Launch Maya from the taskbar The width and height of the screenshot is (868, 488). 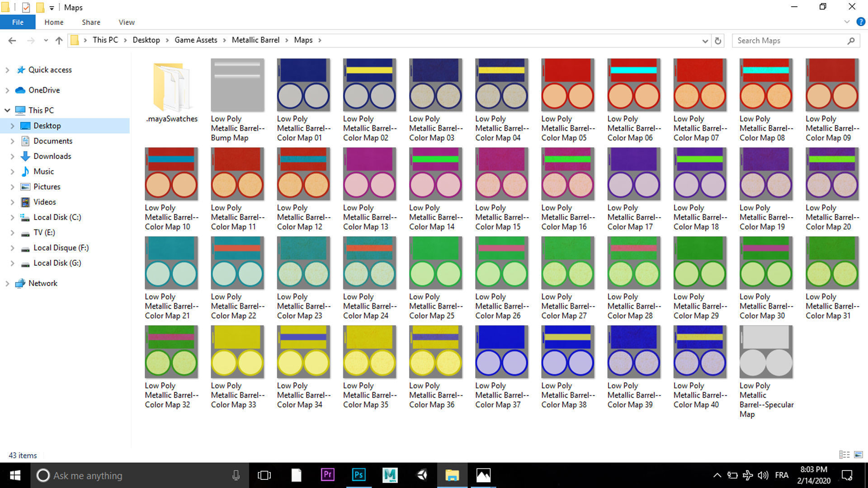(x=390, y=475)
